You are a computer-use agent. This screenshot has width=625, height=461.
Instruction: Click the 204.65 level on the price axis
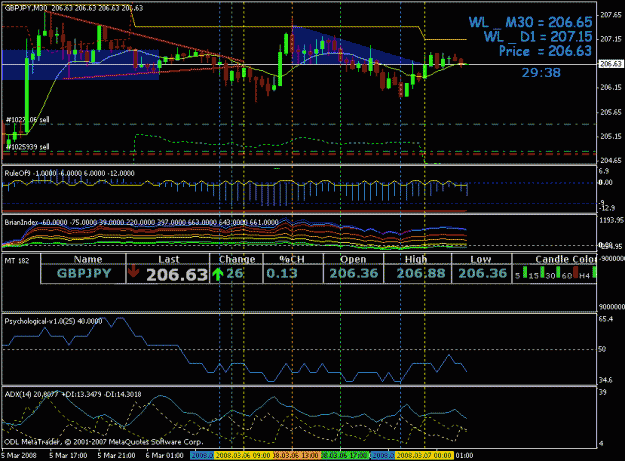tap(611, 161)
